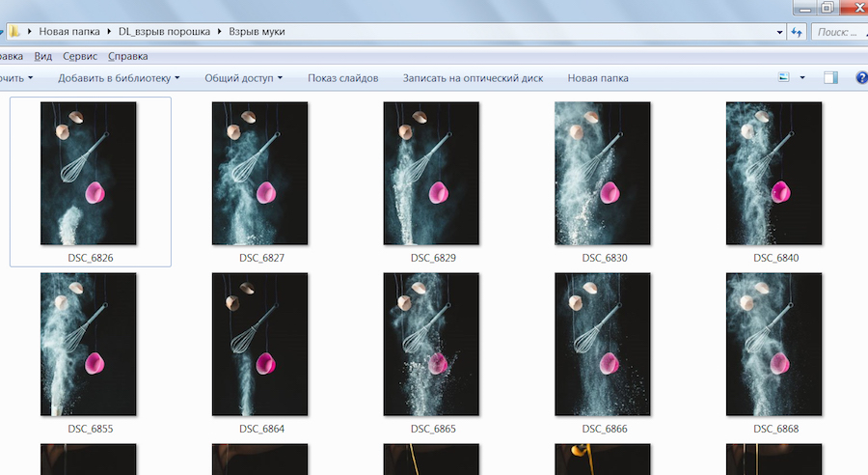Click Показ слайдов button

pos(343,78)
